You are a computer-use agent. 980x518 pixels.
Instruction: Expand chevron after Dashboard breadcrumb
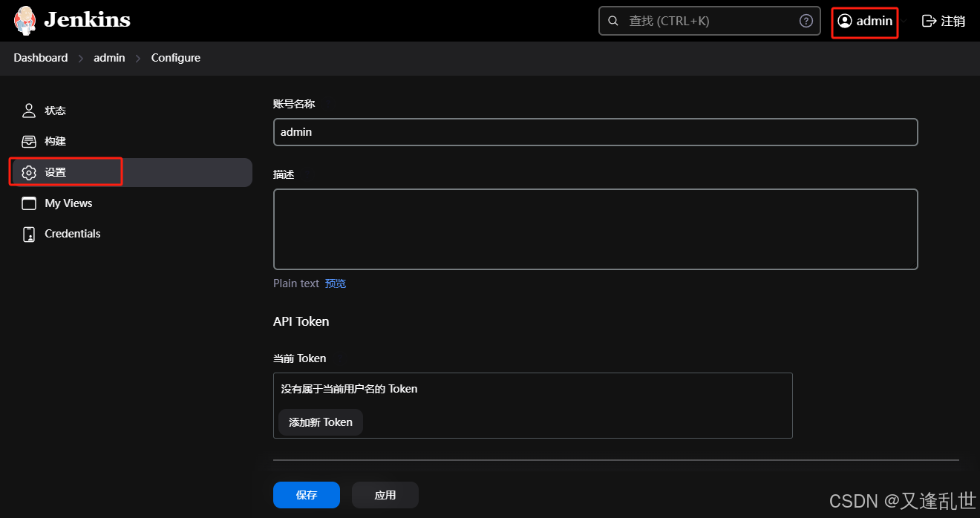pyautogui.click(x=81, y=58)
